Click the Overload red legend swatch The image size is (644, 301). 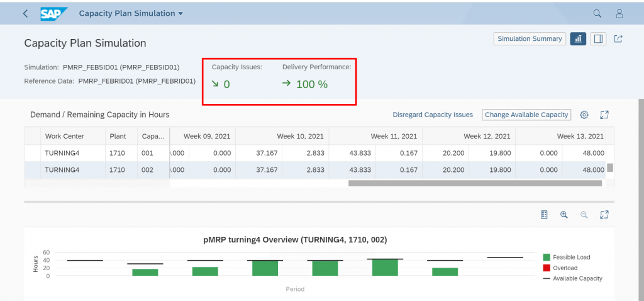[547, 268]
